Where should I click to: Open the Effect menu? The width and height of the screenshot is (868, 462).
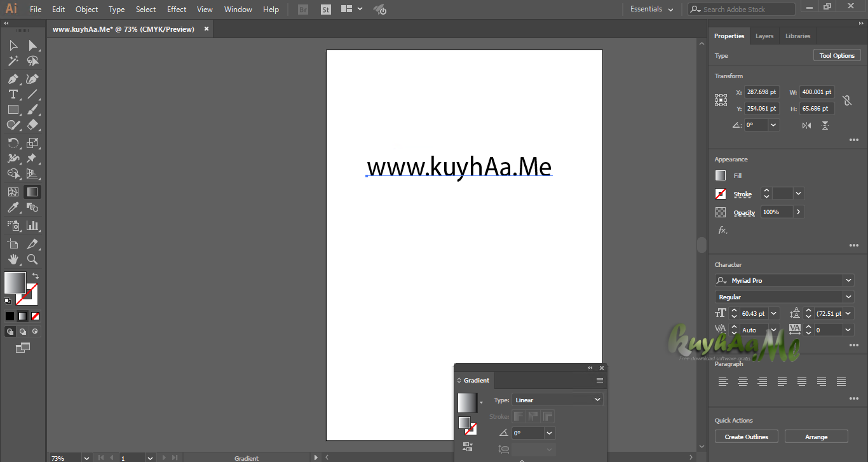pyautogui.click(x=177, y=9)
